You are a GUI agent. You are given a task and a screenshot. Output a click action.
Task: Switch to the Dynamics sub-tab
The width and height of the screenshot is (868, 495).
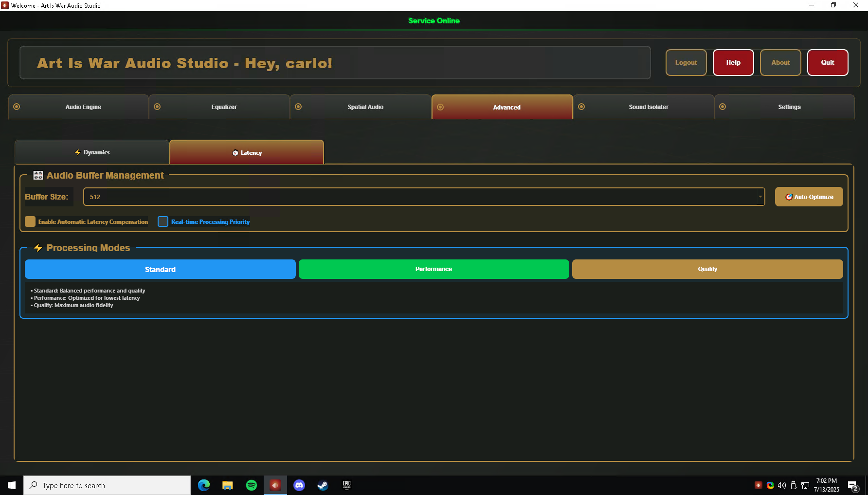(92, 152)
